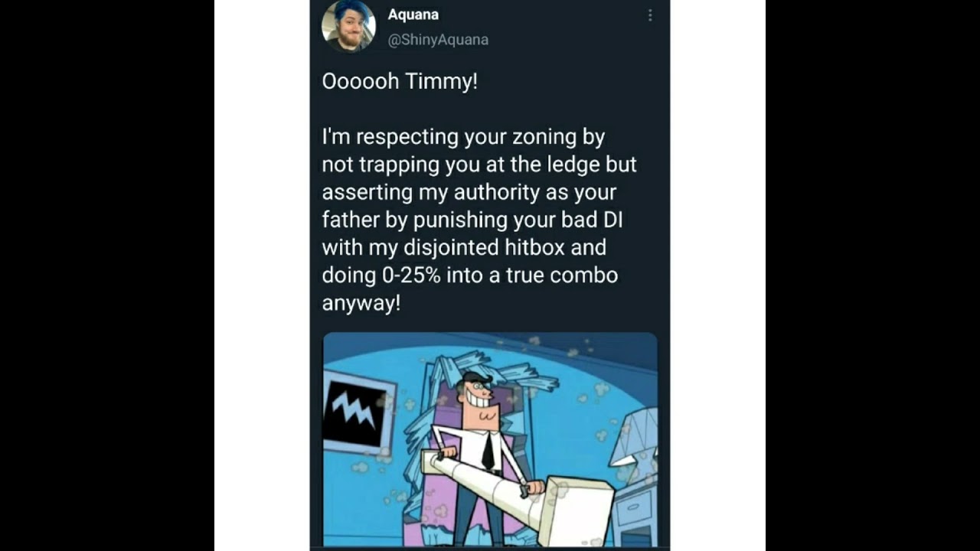Click the word "father" in the tweet

pos(351,220)
